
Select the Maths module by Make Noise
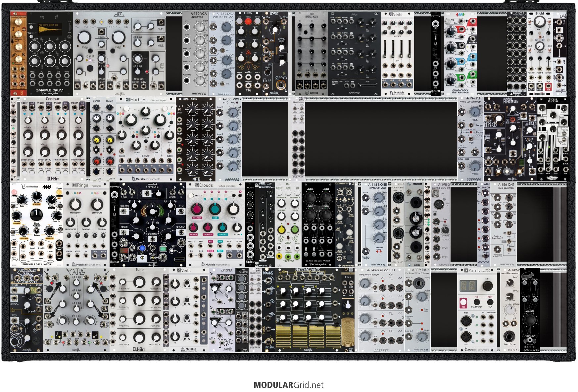(76, 310)
